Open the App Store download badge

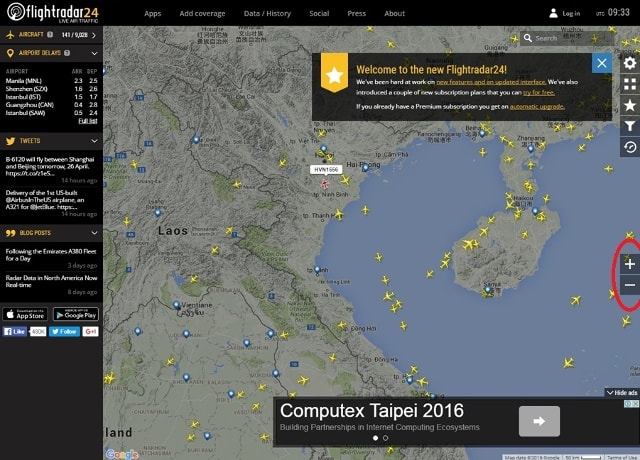(25, 314)
